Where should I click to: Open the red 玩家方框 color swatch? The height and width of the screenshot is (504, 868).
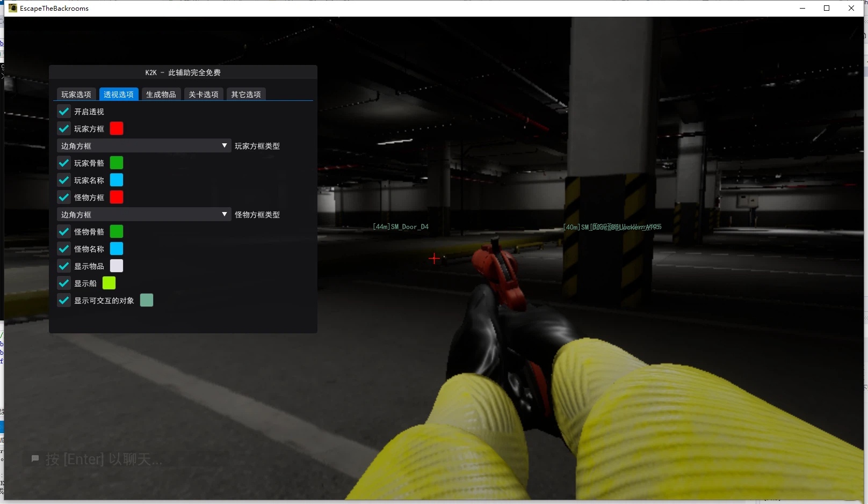pos(117,129)
